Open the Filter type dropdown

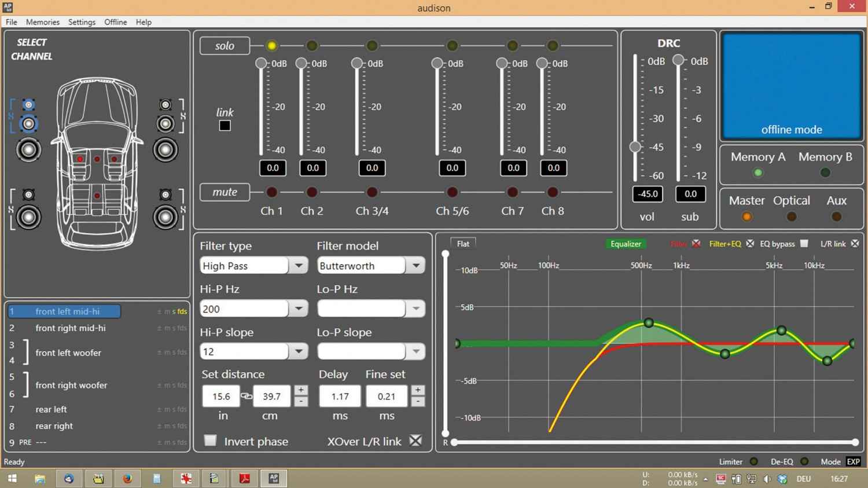pos(299,266)
